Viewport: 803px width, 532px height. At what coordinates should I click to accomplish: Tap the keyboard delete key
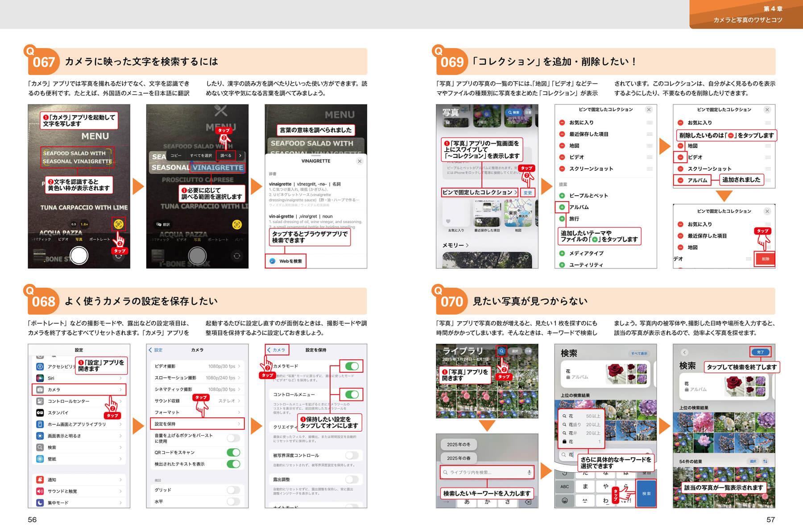coord(528,502)
